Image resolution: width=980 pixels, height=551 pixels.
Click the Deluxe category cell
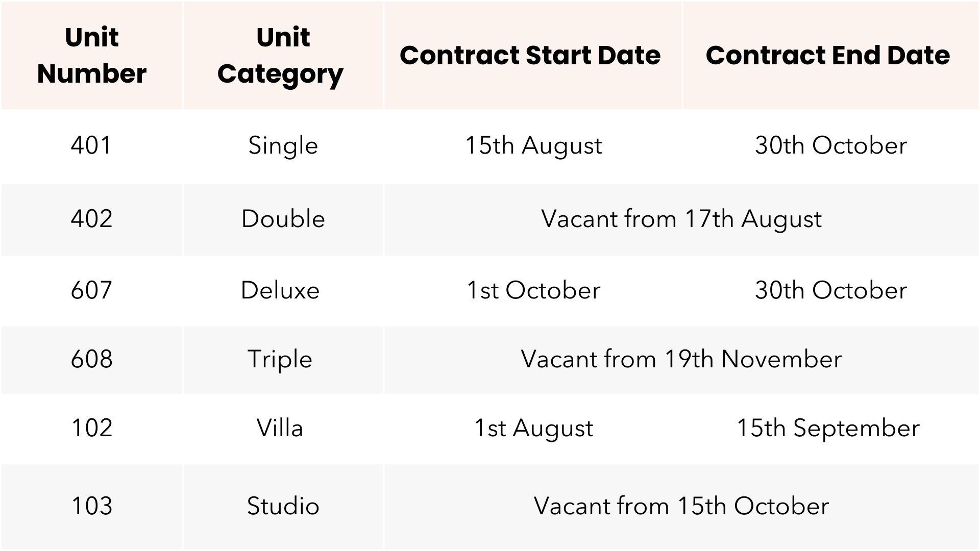[x=280, y=290]
